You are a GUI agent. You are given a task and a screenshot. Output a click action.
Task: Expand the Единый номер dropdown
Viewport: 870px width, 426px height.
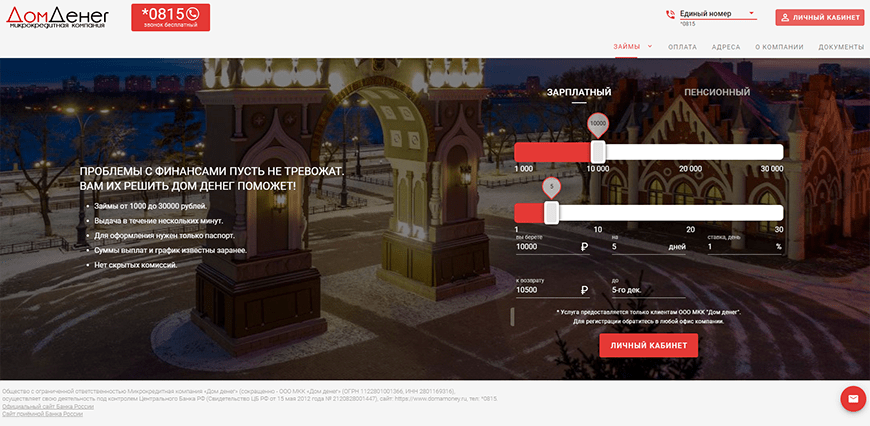click(x=751, y=14)
